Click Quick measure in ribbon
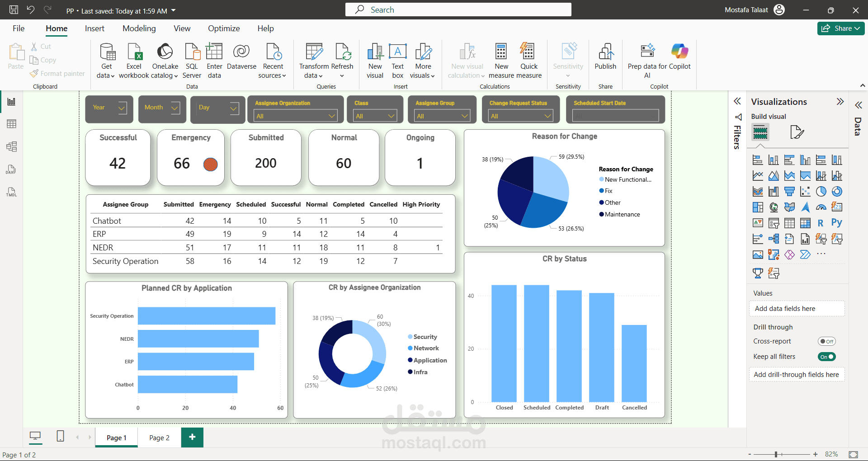 click(x=528, y=61)
